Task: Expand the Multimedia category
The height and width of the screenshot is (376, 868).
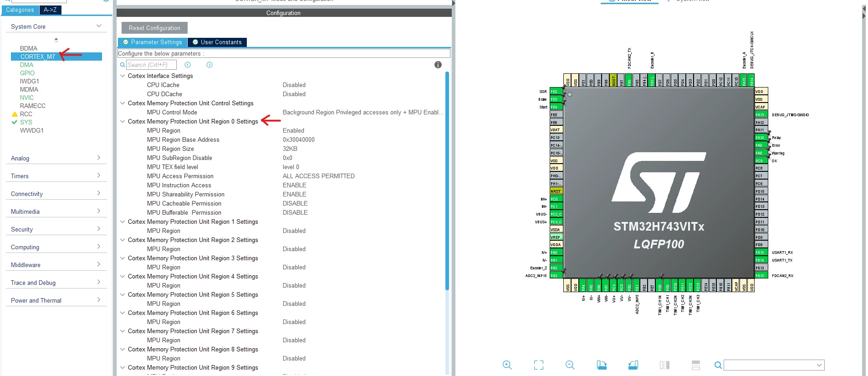Action: click(99, 211)
